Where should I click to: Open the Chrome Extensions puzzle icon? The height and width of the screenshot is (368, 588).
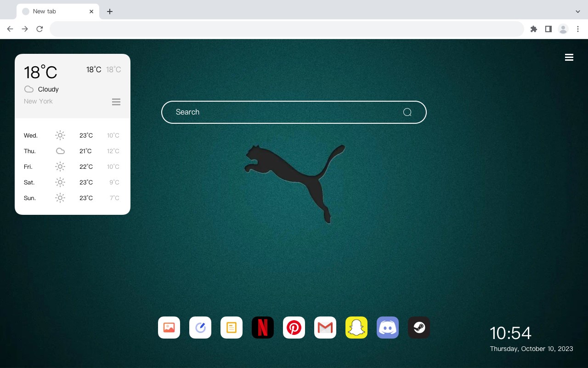(533, 29)
